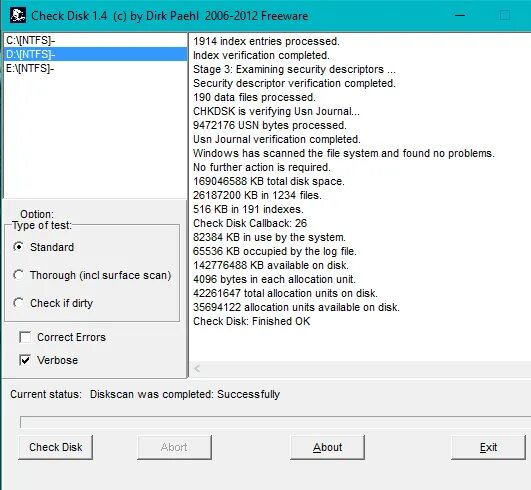531x490 pixels.
Task: Click the log's left scroll arrow
Action: [x=197, y=368]
